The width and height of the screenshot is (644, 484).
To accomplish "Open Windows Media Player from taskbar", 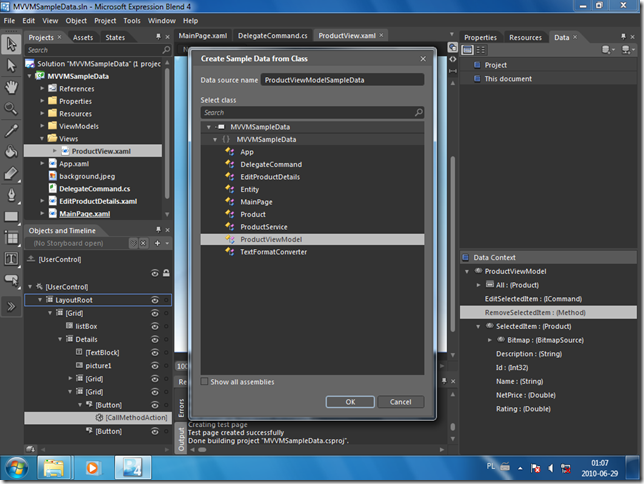I will click(x=92, y=468).
